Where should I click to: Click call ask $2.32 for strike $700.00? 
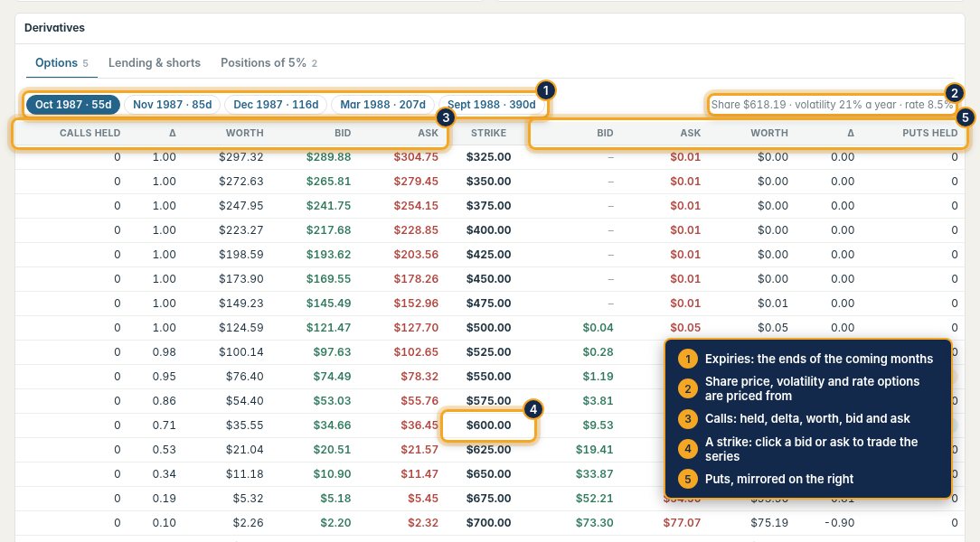(423, 522)
